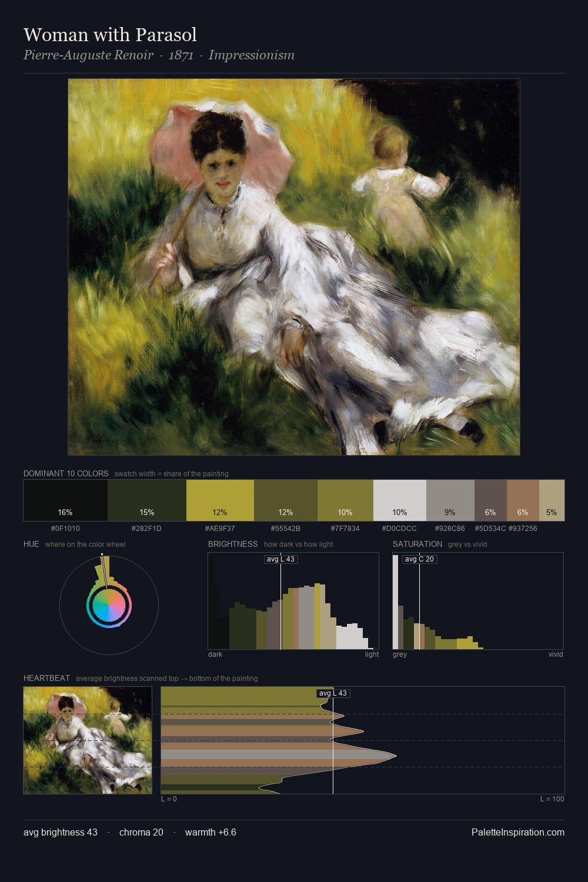This screenshot has width=588, height=882.
Task: Click the main Woman with Parasol painting
Action: pos(294,267)
